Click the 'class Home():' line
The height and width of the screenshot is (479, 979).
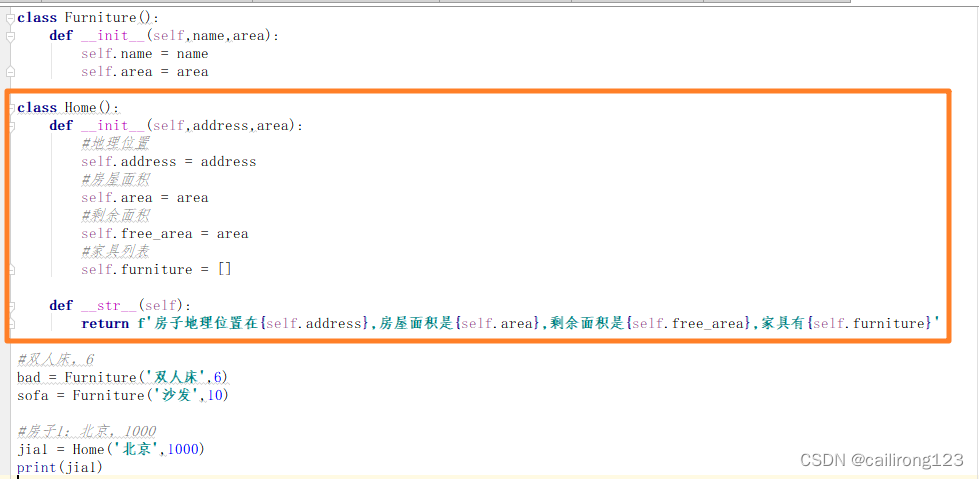(68, 107)
